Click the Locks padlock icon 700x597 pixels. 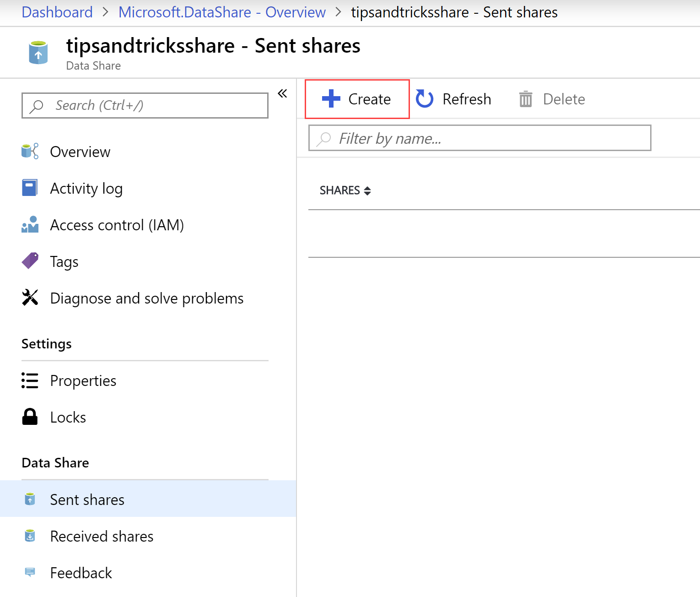click(30, 417)
